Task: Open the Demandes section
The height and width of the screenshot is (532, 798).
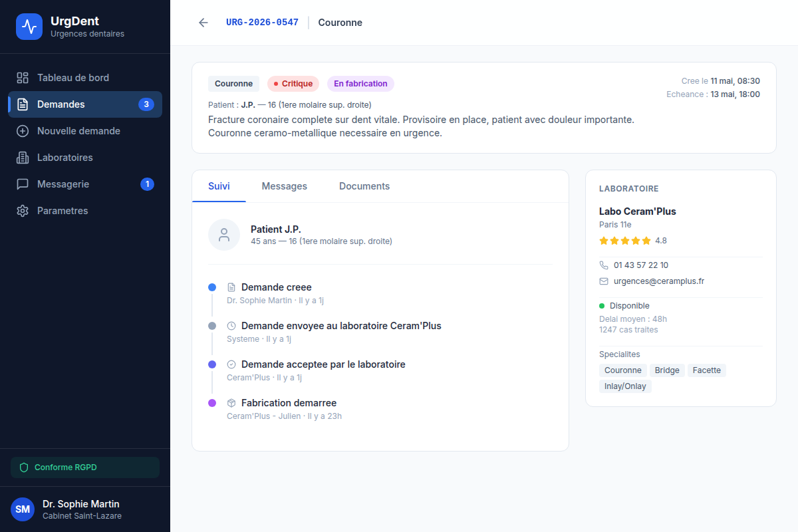Action: [85, 104]
